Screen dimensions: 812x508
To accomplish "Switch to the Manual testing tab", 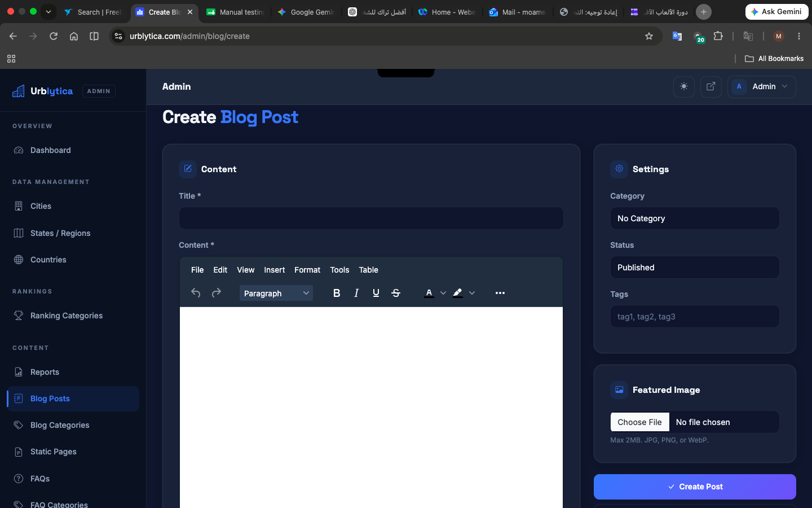I will (x=236, y=12).
